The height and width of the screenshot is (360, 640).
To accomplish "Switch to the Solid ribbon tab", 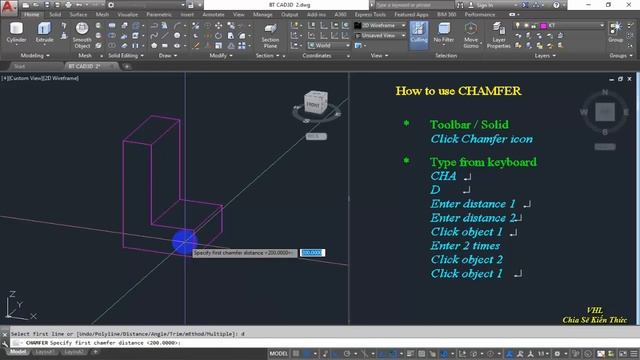I will [x=55, y=15].
